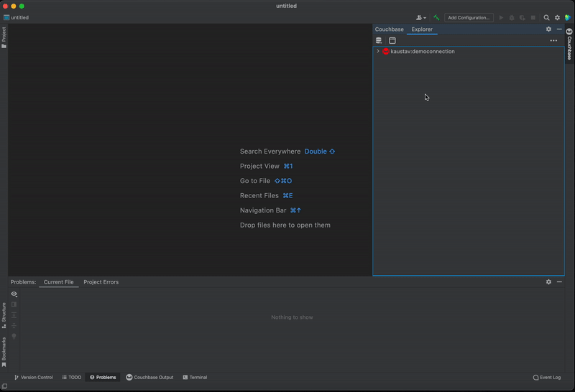
Task: Click the Stop square icon
Action: tap(533, 17)
